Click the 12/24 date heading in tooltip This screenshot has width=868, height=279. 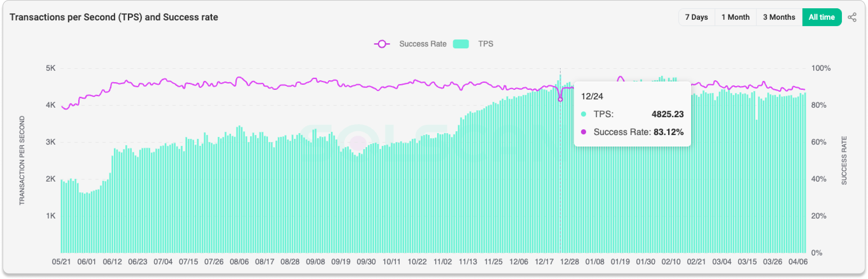click(x=592, y=97)
